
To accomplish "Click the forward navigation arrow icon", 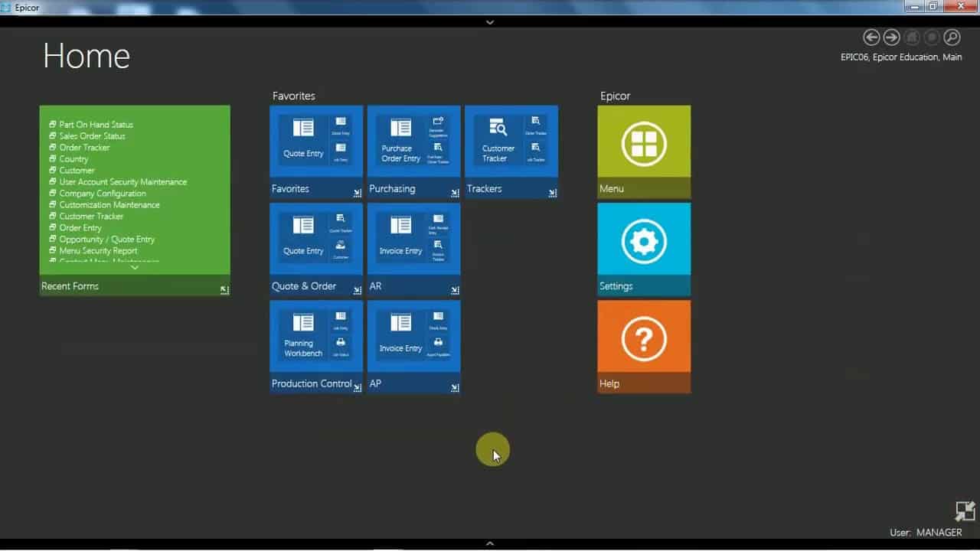I will tap(891, 37).
